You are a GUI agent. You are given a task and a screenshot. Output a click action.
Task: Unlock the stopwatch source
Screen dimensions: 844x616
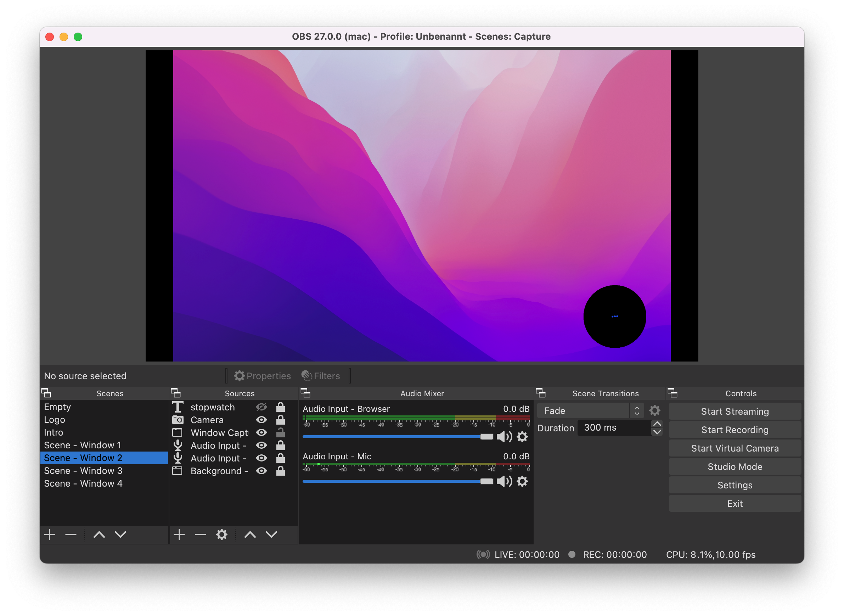point(281,407)
